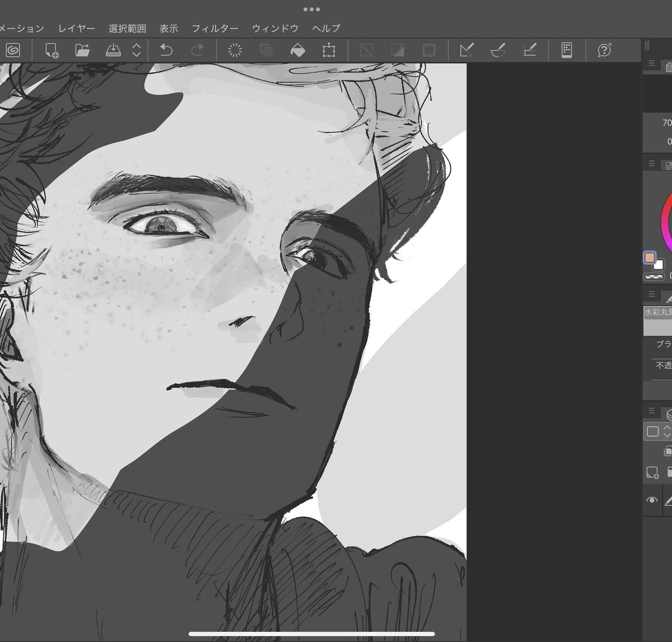Deselect selection area icon
The image size is (672, 642).
(366, 50)
